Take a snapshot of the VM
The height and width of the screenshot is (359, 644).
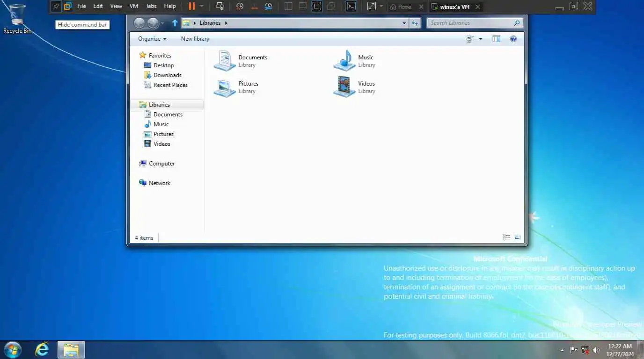click(x=240, y=7)
